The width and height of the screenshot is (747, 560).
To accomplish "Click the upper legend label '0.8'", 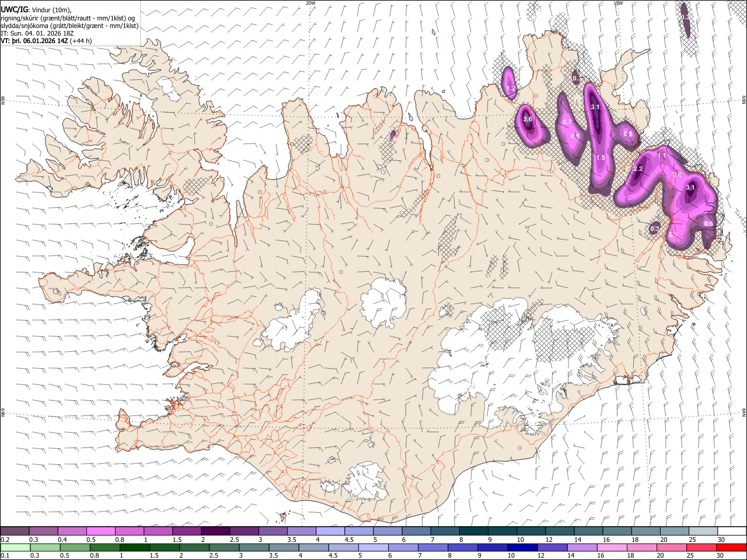I will coord(120,540).
